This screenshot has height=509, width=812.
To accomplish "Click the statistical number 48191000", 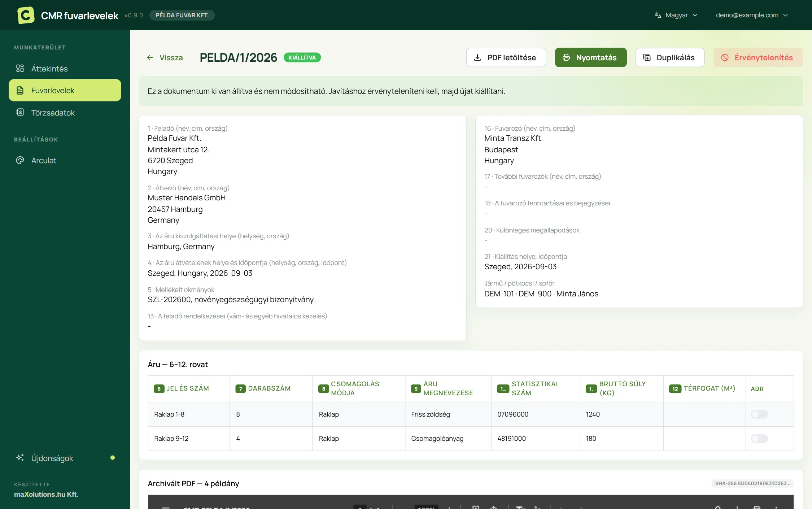I will coord(511,438).
